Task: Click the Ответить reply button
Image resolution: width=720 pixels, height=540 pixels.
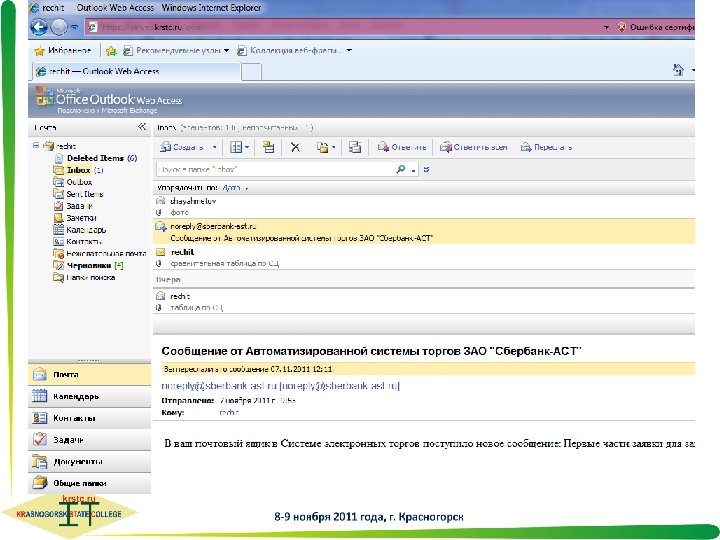Action: point(402,147)
